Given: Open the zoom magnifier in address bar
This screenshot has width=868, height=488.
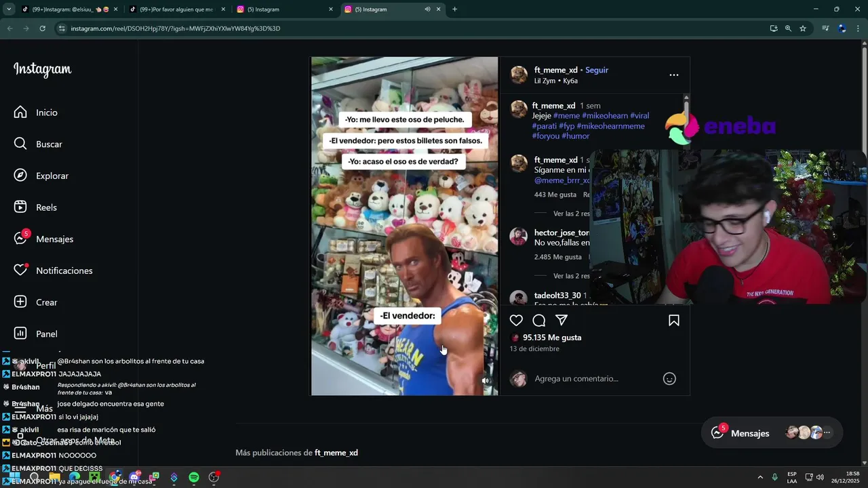Looking at the screenshot, I should click(788, 28).
